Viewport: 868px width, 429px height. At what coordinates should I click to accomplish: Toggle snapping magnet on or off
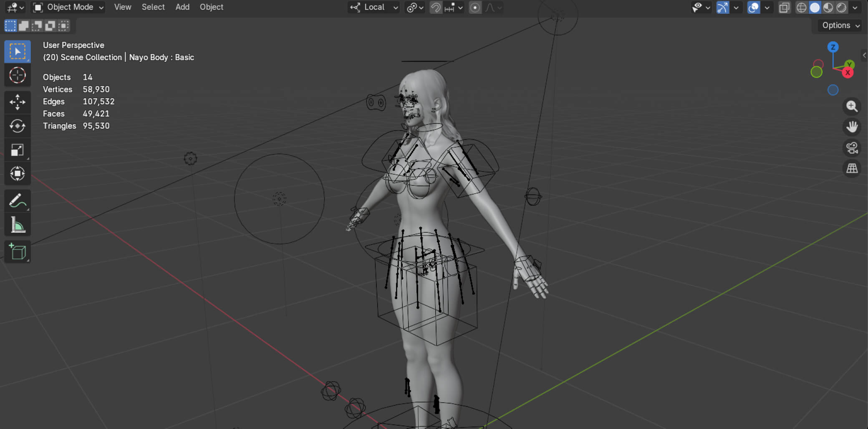pos(436,8)
